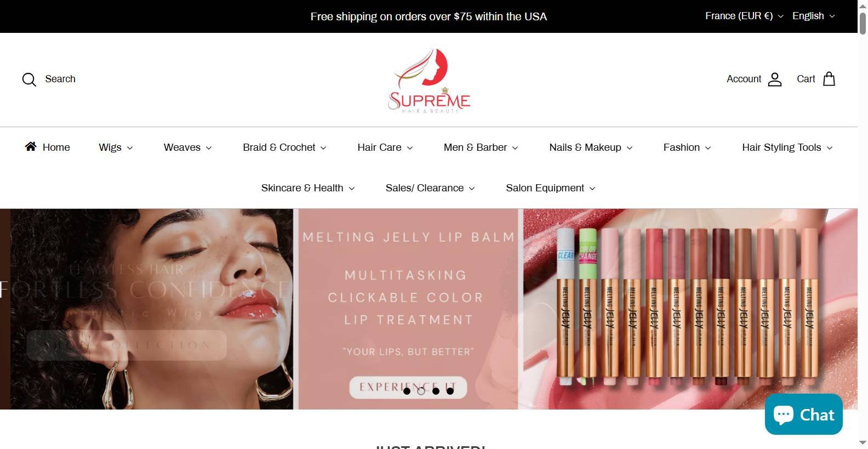Open the Hair Care menu
Screen dimensions: 868x449
tap(385, 147)
